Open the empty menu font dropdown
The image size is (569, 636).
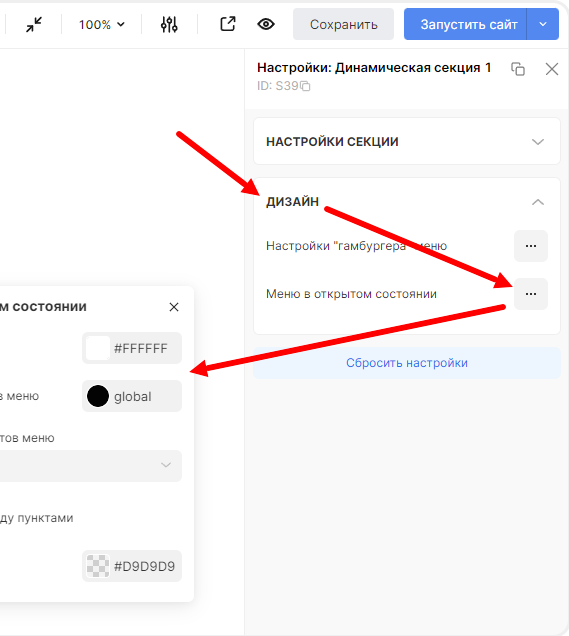(x=91, y=466)
